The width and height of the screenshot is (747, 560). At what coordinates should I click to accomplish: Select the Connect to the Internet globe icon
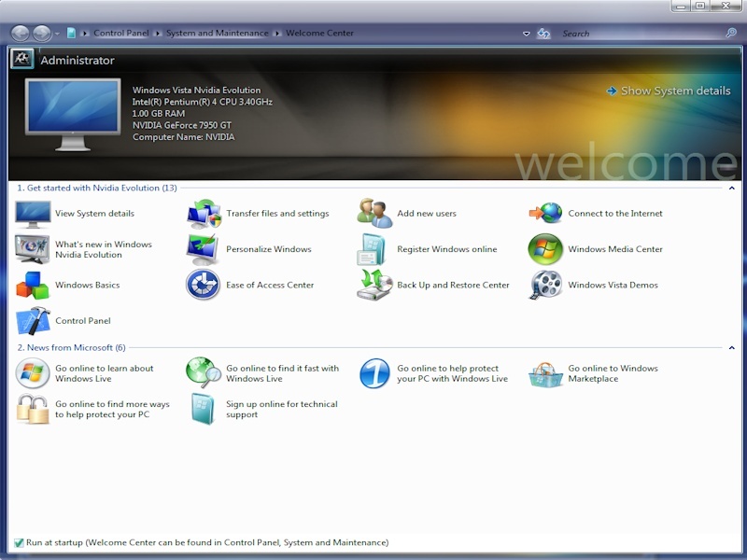coord(546,213)
